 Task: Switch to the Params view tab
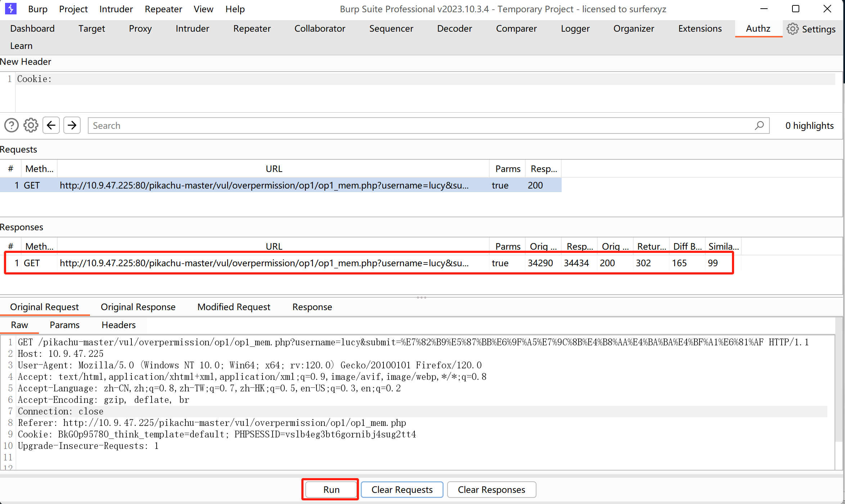pyautogui.click(x=64, y=325)
